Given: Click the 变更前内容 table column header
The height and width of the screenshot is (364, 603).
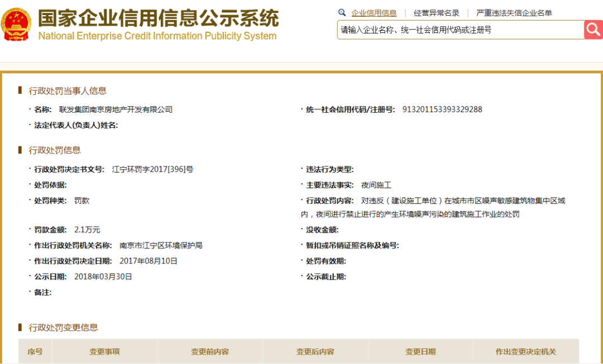Looking at the screenshot, I should point(210,352).
